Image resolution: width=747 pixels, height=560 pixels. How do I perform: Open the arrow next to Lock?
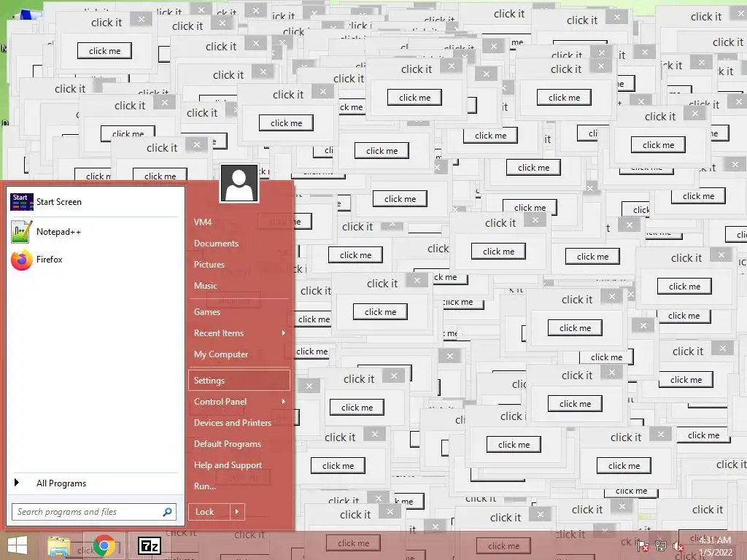click(x=237, y=512)
